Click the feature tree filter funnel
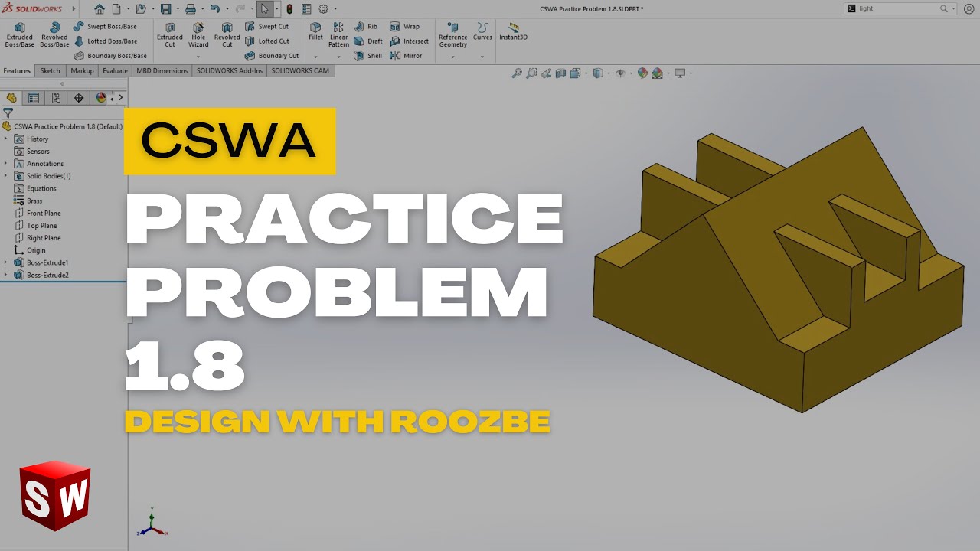 pos(8,112)
